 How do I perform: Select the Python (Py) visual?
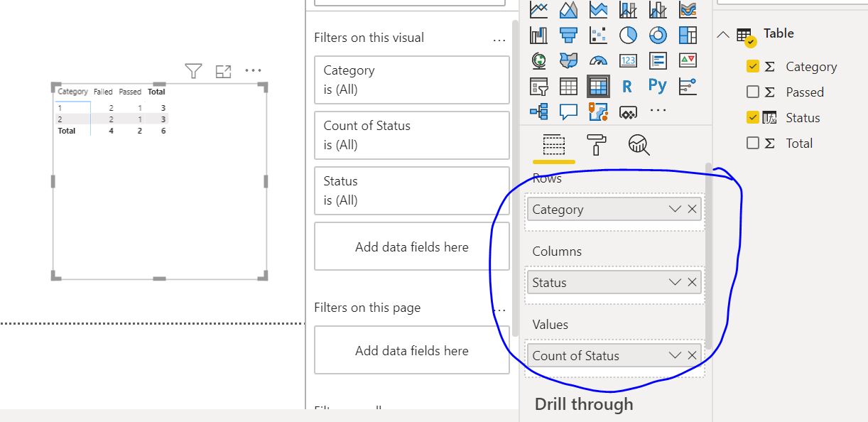point(658,86)
